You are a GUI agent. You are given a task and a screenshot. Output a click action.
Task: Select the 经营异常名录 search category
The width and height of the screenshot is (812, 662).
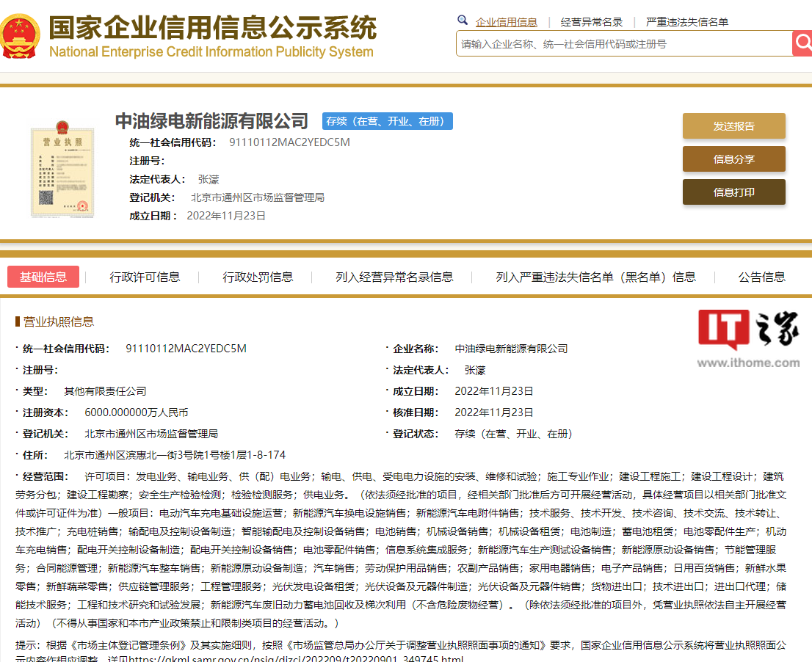[592, 22]
